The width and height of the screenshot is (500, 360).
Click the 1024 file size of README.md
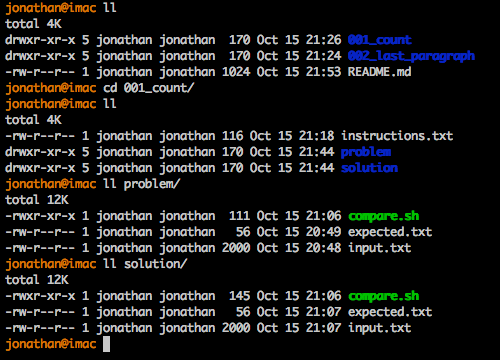tap(236, 72)
